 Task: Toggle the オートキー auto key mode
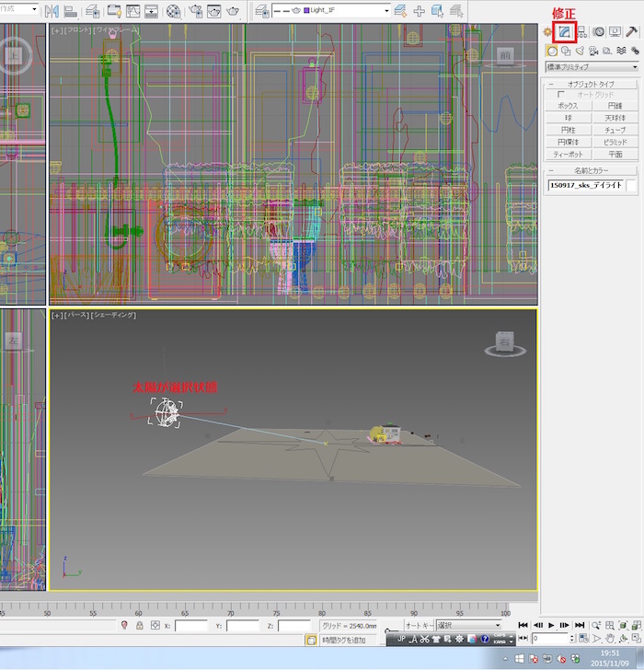[x=419, y=625]
